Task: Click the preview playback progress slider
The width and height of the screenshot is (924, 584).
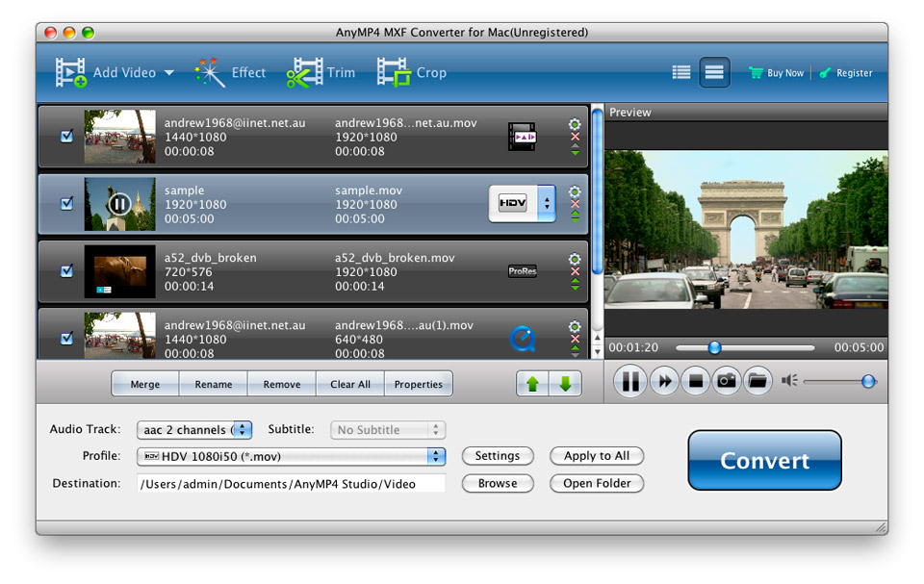Action: [745, 347]
